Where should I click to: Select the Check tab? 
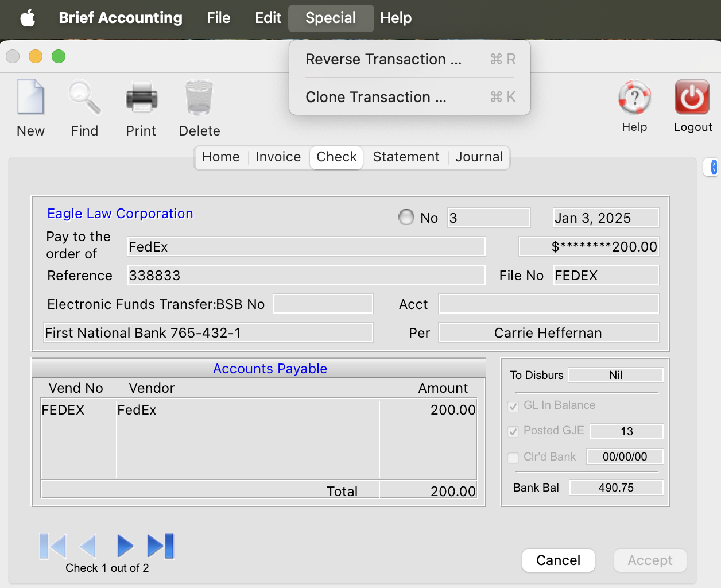click(337, 157)
